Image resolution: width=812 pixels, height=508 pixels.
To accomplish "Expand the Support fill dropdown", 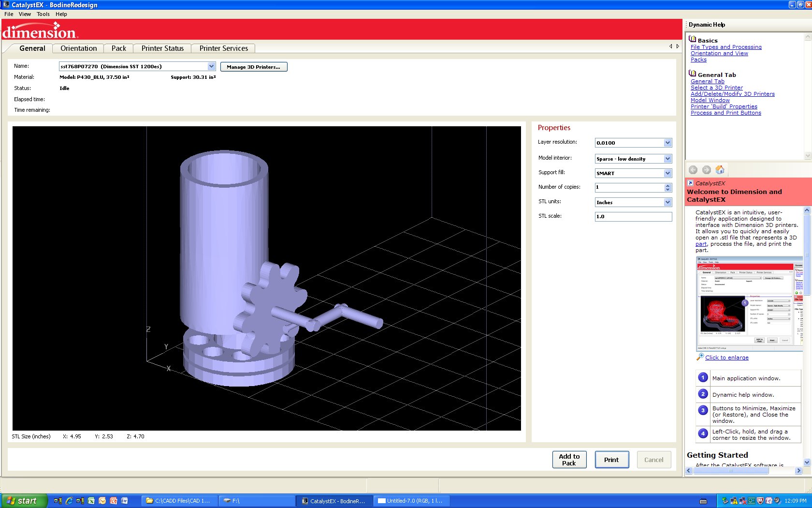I will (667, 173).
